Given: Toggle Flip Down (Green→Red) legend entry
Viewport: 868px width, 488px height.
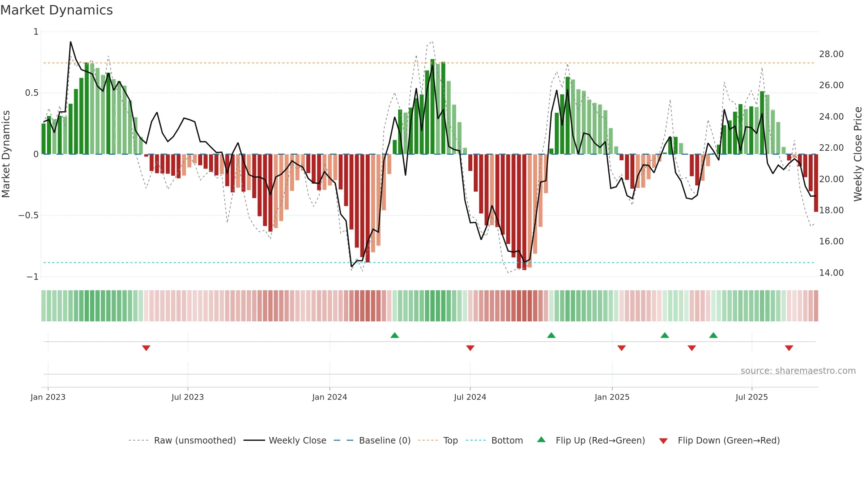Looking at the screenshot, I should [x=719, y=440].
